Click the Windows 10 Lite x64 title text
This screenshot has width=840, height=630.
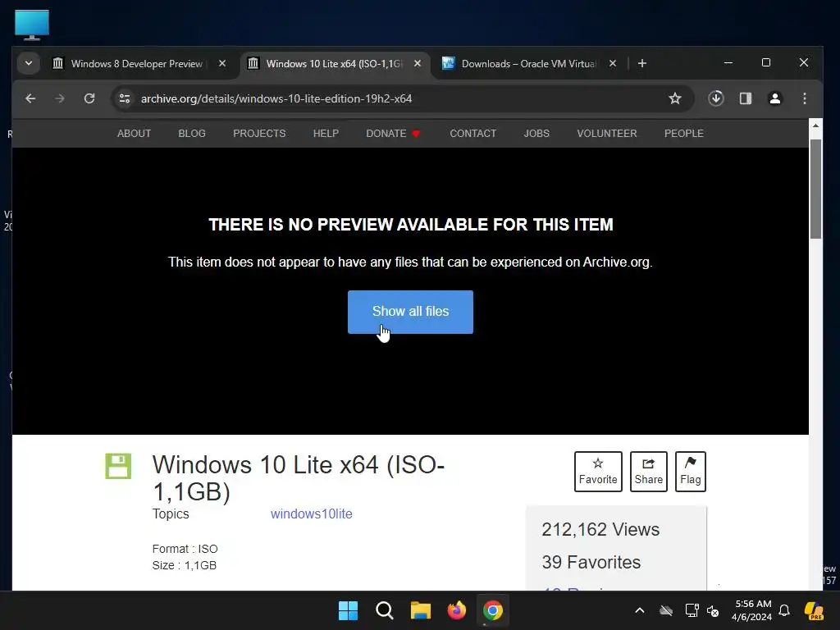[299, 478]
